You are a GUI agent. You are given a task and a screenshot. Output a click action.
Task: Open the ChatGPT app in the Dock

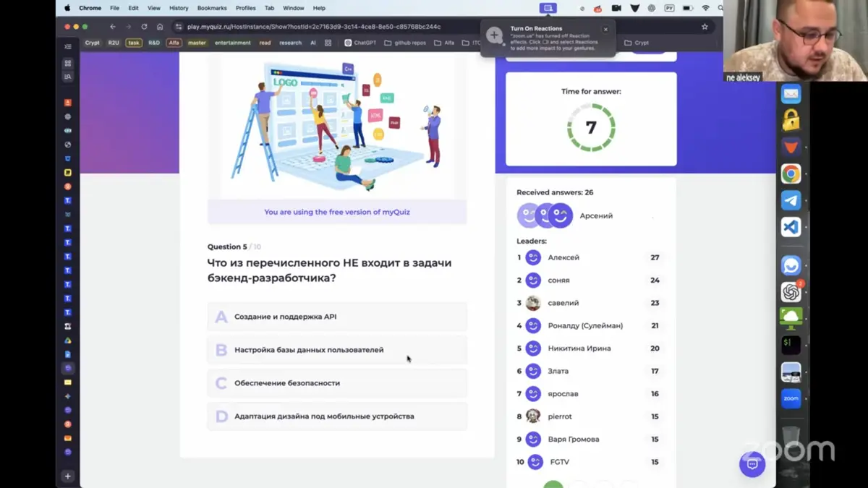coord(791,292)
